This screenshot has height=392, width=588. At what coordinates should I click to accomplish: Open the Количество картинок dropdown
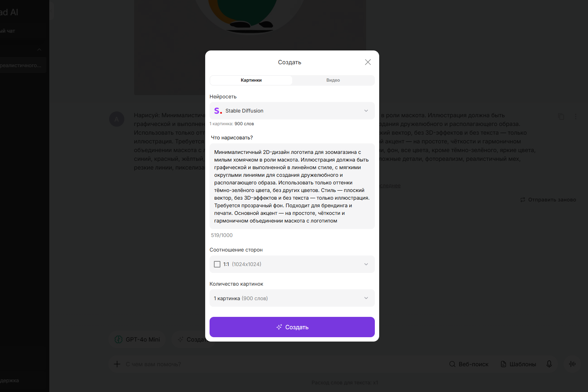292,298
